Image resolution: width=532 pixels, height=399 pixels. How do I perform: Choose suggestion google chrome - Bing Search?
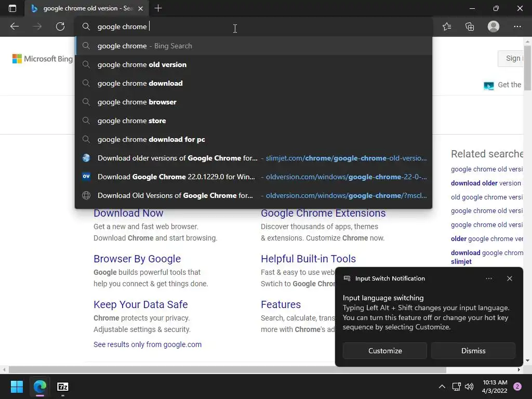pyautogui.click(x=254, y=46)
